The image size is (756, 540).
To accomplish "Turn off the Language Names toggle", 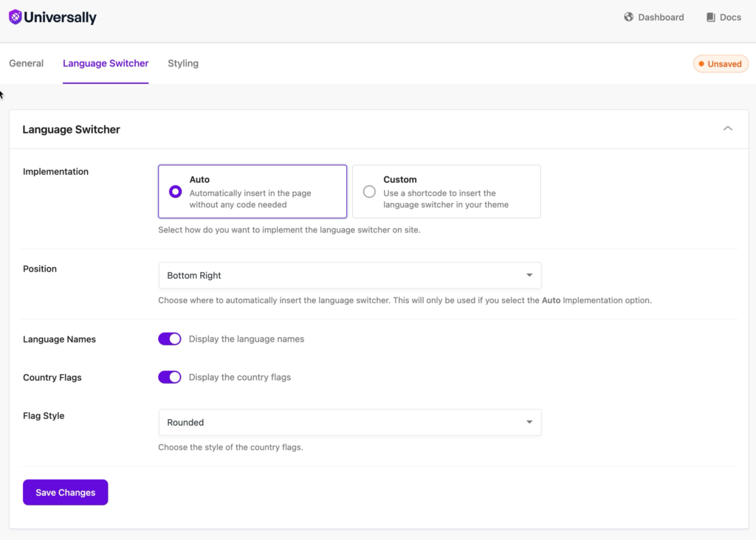I will [x=170, y=339].
